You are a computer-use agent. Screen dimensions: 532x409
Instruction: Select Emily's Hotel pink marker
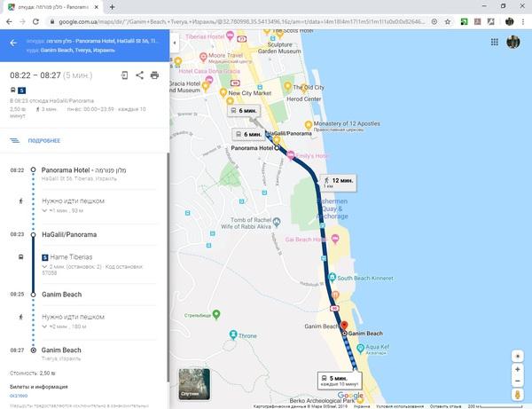pos(291,155)
